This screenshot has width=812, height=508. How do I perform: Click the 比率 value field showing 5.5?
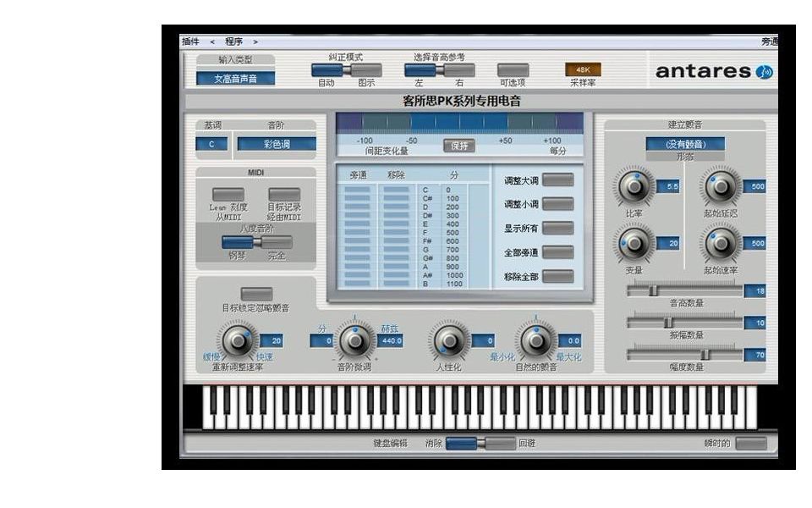(x=668, y=186)
